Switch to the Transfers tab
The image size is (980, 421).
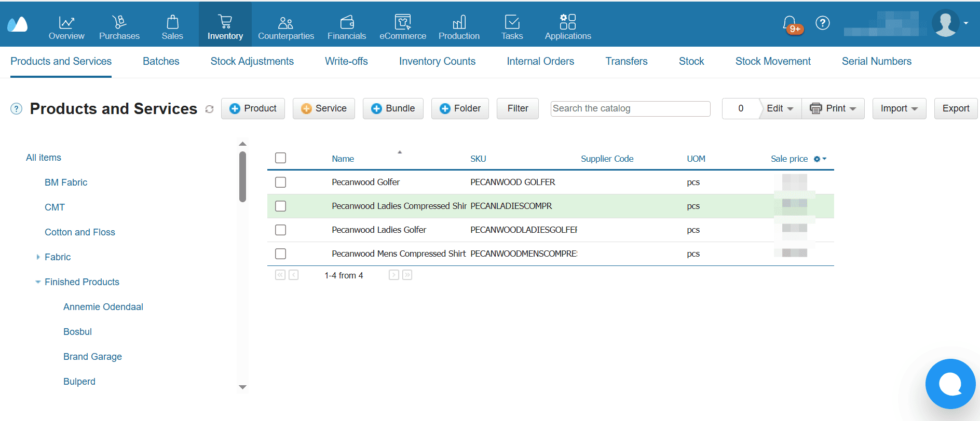tap(627, 61)
